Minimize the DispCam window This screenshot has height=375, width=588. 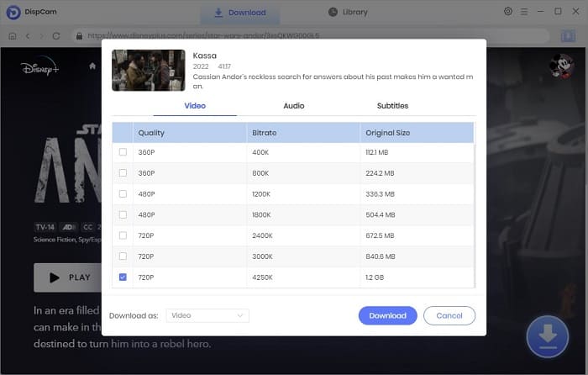(540, 12)
